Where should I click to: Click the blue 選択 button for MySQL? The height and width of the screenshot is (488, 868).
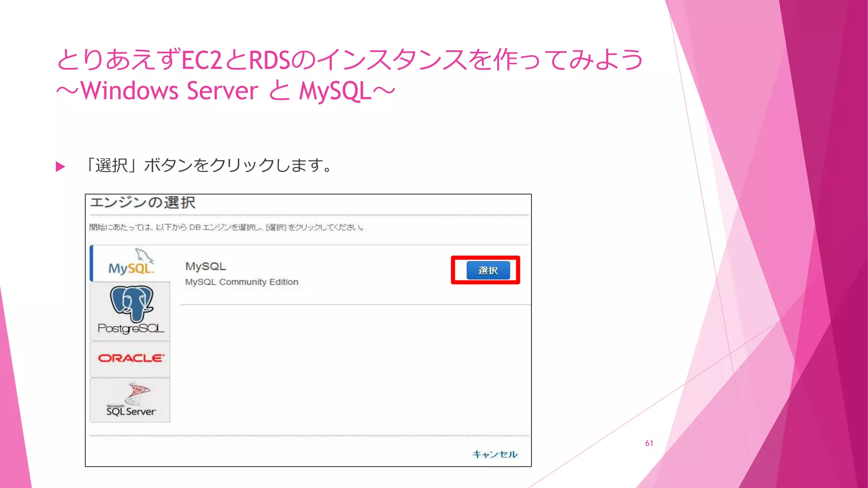click(x=488, y=270)
